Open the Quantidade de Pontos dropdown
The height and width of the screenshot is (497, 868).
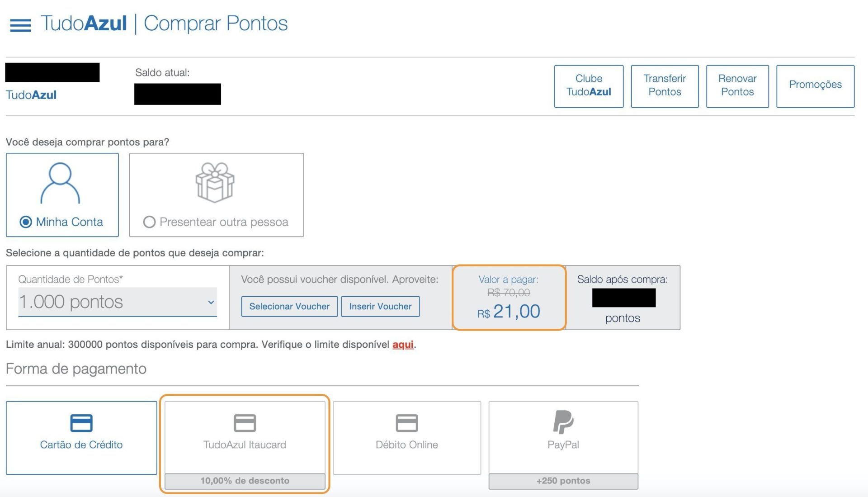118,302
